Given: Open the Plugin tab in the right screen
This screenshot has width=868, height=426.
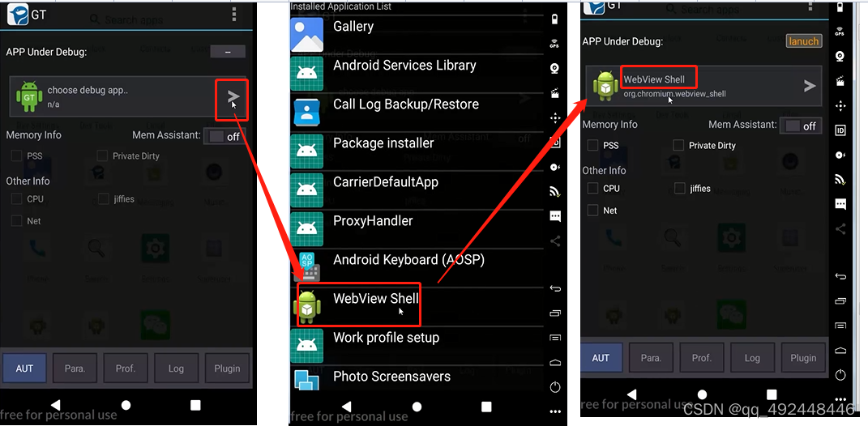Looking at the screenshot, I should (803, 358).
